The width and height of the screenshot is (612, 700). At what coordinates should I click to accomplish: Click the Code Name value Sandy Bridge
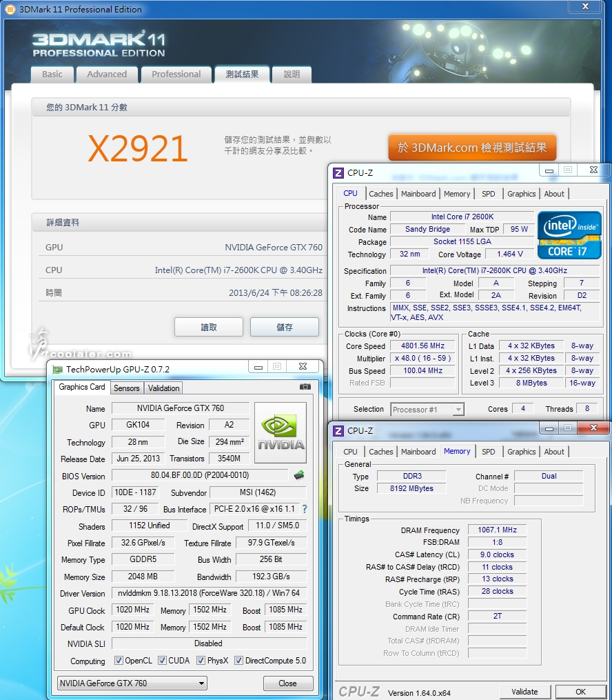click(x=427, y=229)
